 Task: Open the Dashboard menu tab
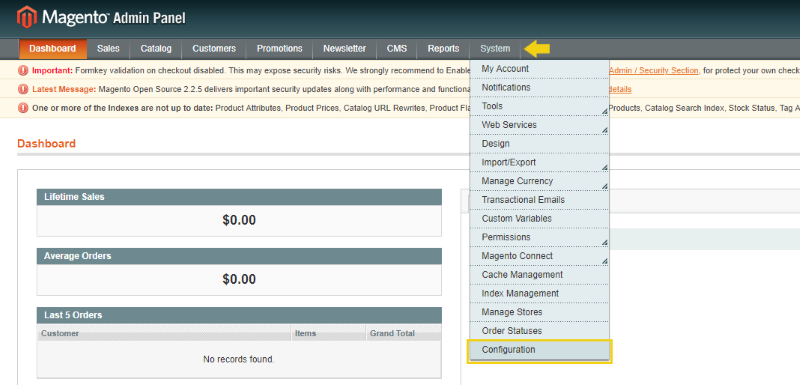pos(53,49)
